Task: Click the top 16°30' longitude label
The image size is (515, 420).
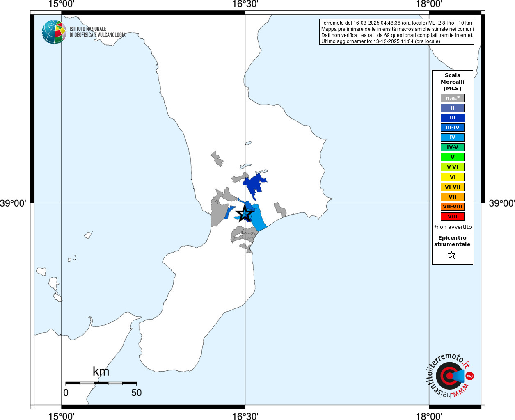Action: click(x=245, y=4)
